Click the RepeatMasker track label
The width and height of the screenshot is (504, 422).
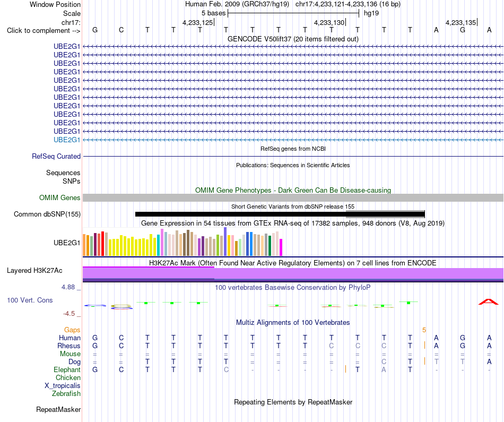pos(58,410)
